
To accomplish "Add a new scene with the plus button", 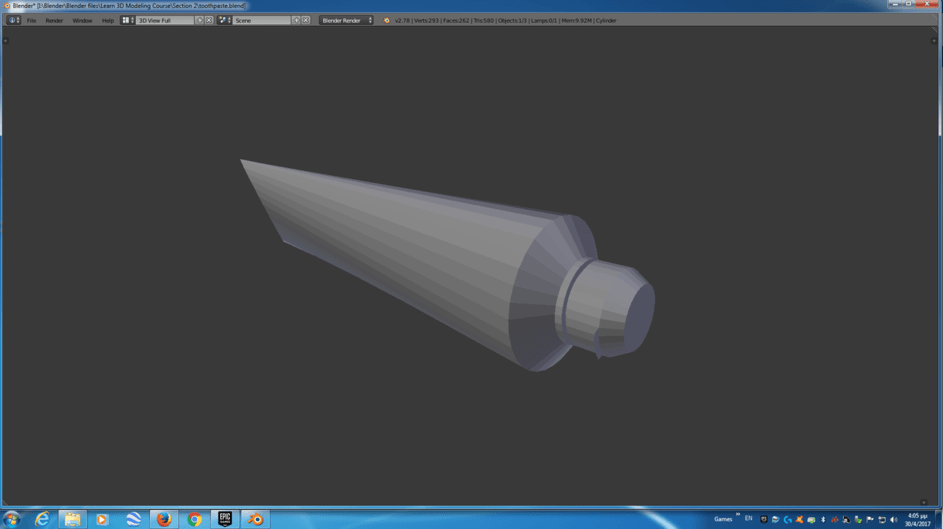I will (x=296, y=20).
